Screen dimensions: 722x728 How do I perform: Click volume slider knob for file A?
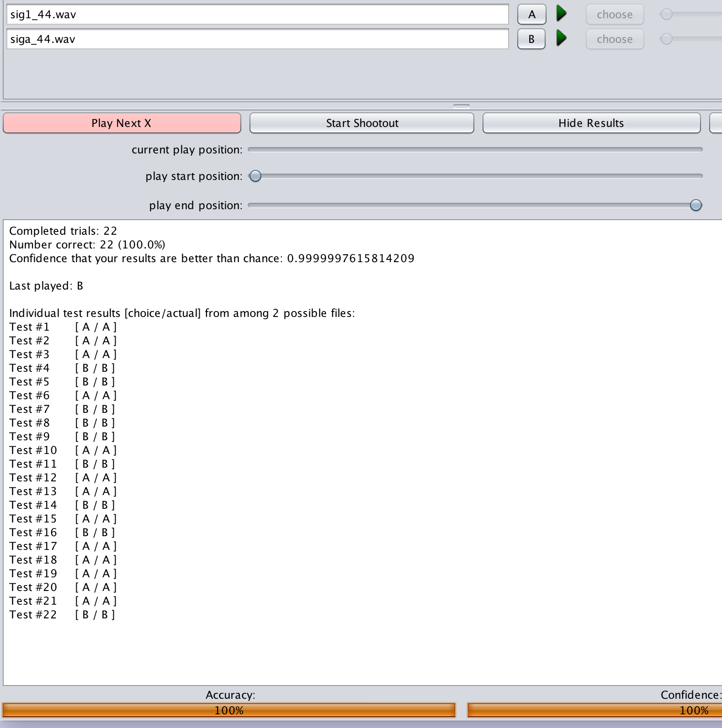click(667, 14)
